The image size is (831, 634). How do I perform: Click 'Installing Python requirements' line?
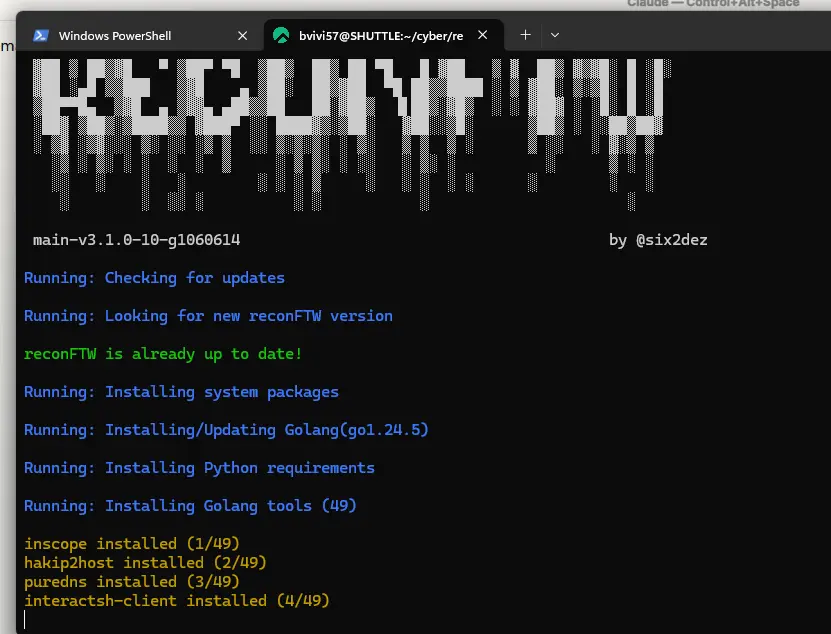click(x=199, y=468)
